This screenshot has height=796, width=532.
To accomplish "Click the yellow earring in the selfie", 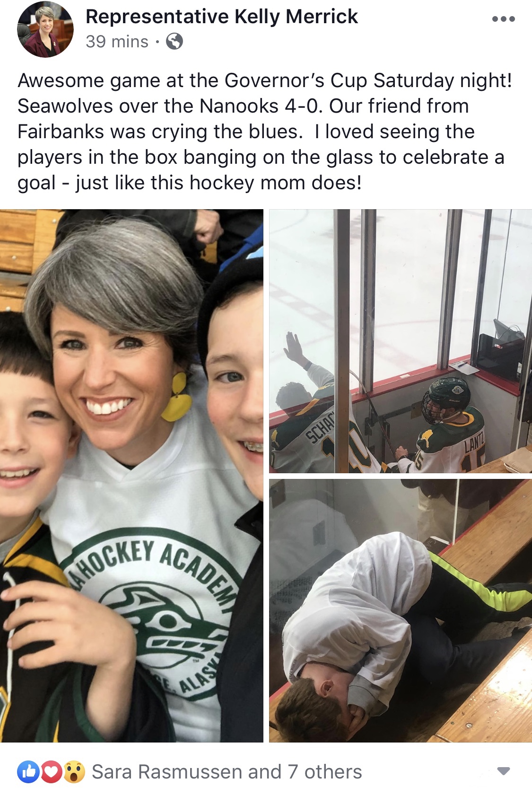I will 176,397.
